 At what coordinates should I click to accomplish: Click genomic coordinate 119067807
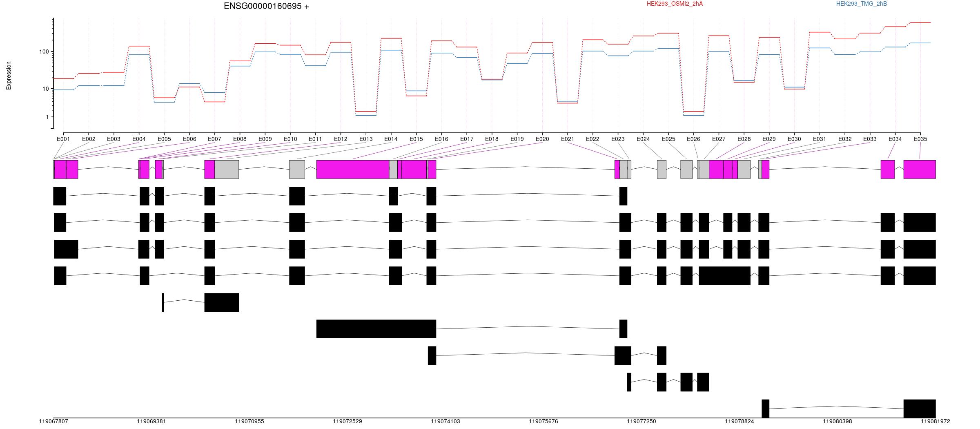[53, 421]
